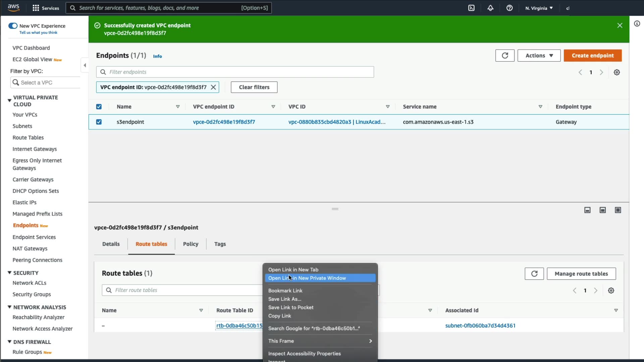Open the notifications bell
The image size is (644, 362).
(x=490, y=8)
